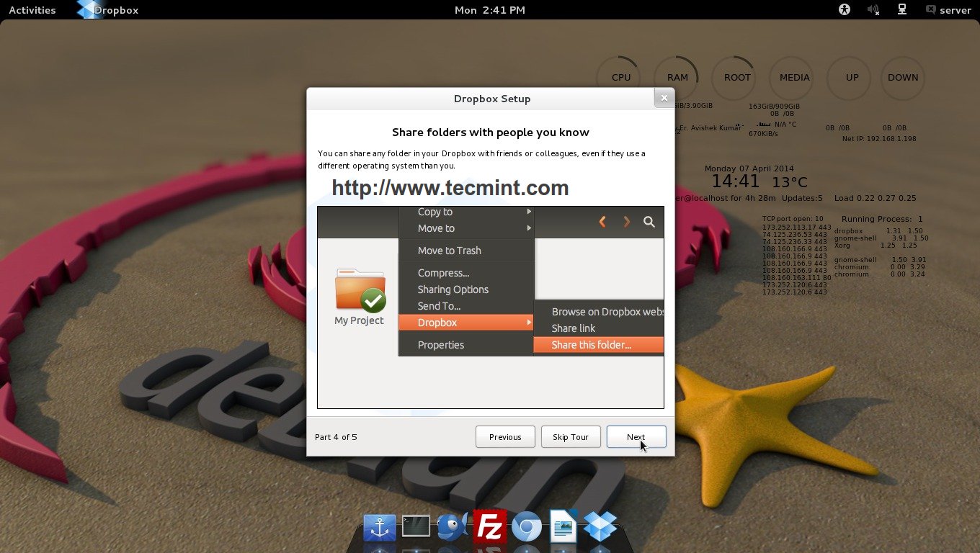This screenshot has height=553, width=980.
Task: Click the 'Load 0.22 0.27 0.25' text
Action: coord(875,198)
